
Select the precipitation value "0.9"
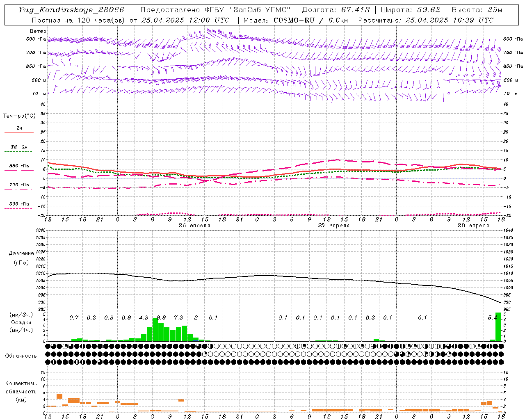tap(126, 318)
